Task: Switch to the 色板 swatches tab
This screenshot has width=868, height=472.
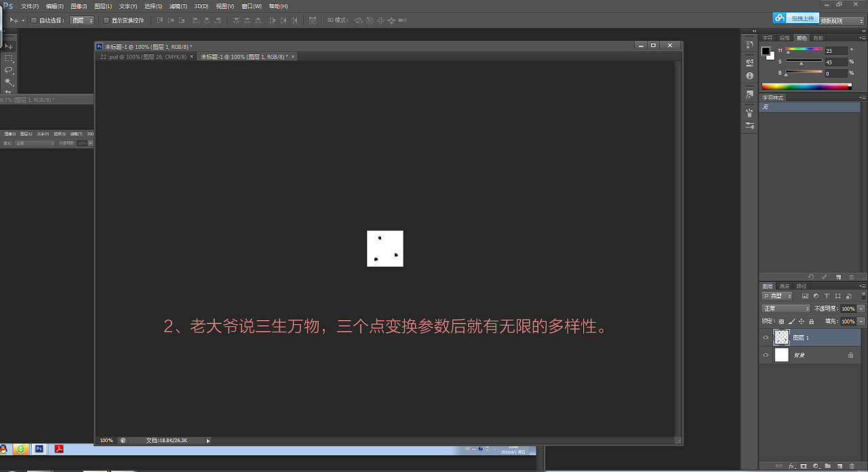Action: click(818, 38)
